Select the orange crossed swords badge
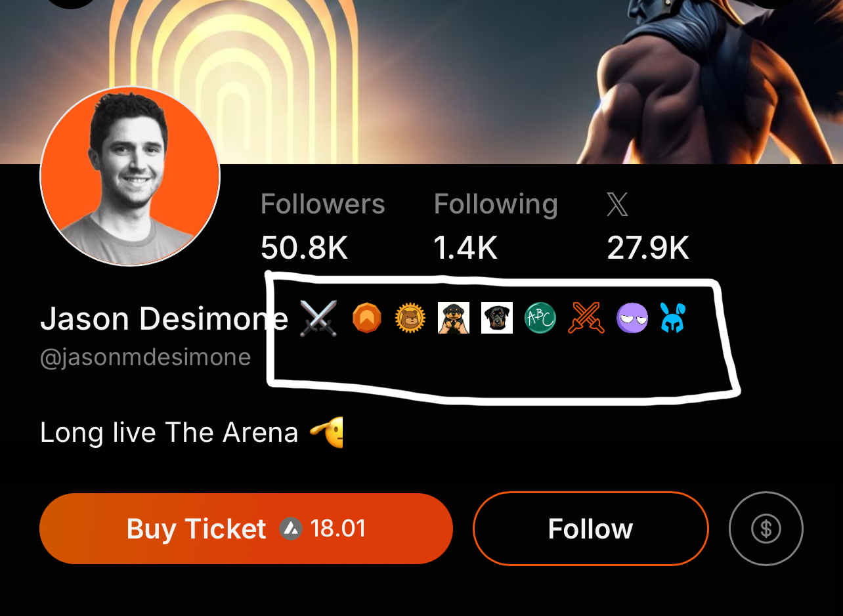This screenshot has width=843, height=616. (586, 319)
